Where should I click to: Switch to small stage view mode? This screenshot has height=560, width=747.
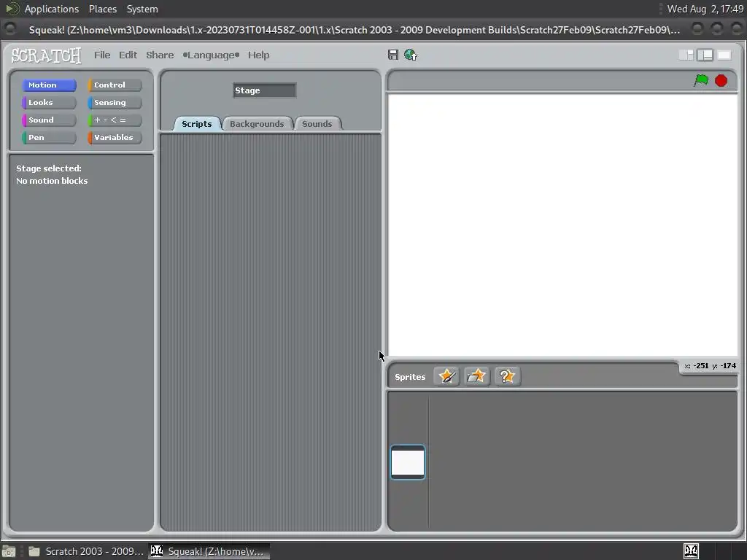coord(686,55)
